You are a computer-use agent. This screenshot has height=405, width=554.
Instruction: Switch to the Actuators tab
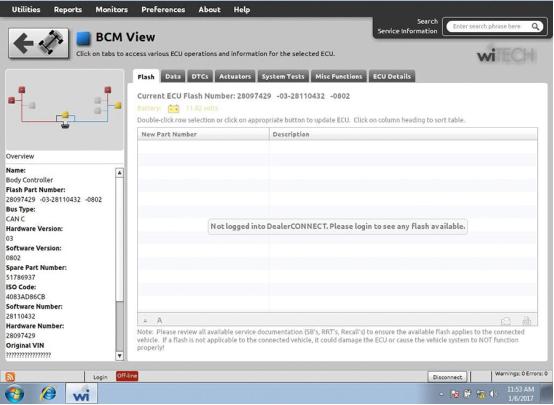coord(235,76)
